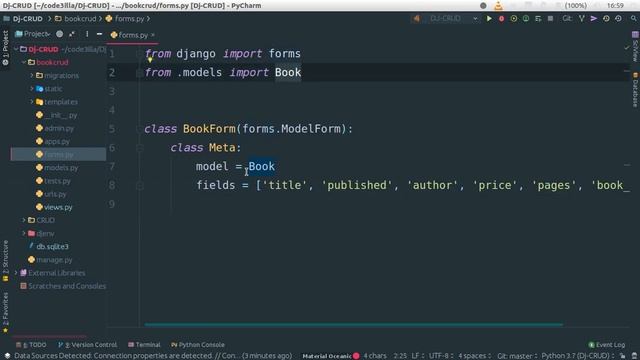The width and height of the screenshot is (640, 360).
Task: Click locate-file target icon in Project panel
Action: click(x=60, y=34)
